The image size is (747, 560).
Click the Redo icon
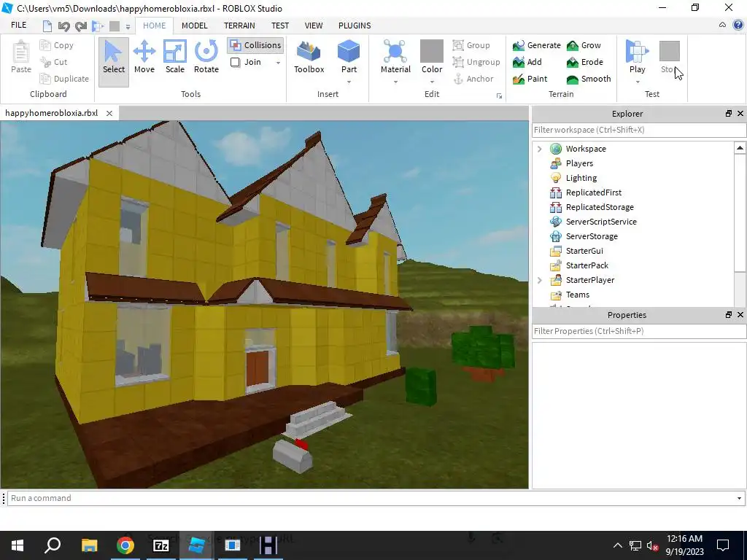(x=81, y=26)
